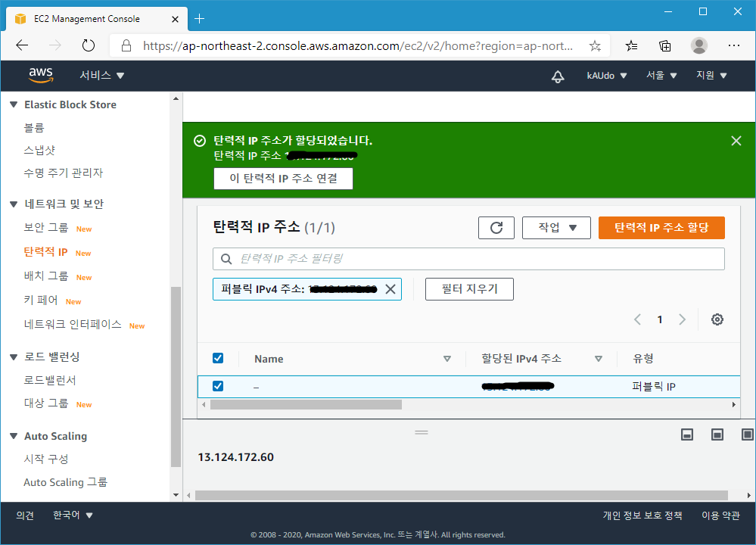This screenshot has height=545, width=756.
Task: Sort by 할당된 IPv4 주소 column arrow
Action: click(599, 359)
